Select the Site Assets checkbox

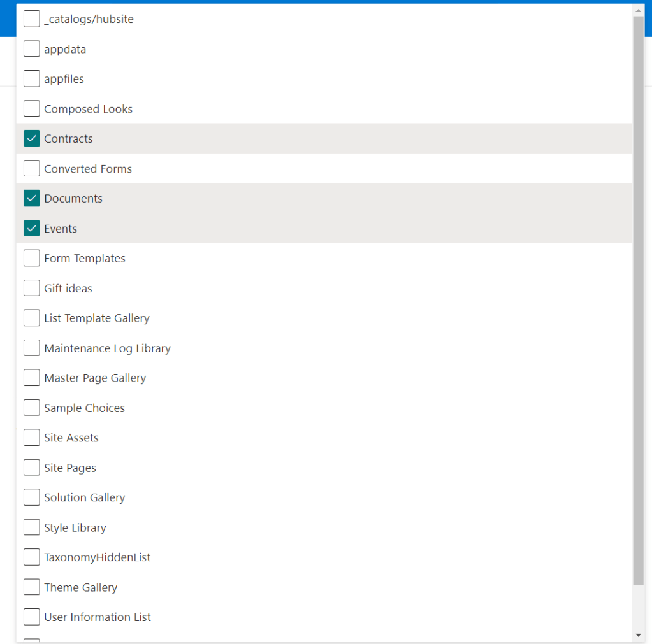pos(32,438)
